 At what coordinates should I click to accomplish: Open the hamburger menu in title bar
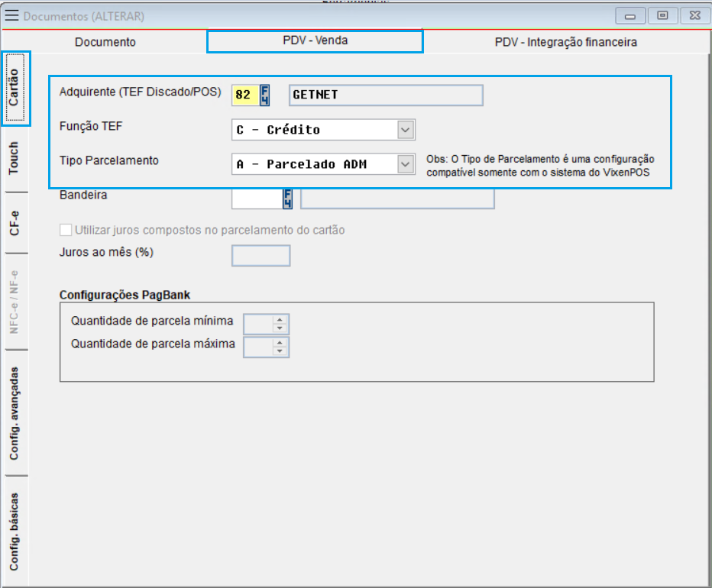click(x=12, y=16)
